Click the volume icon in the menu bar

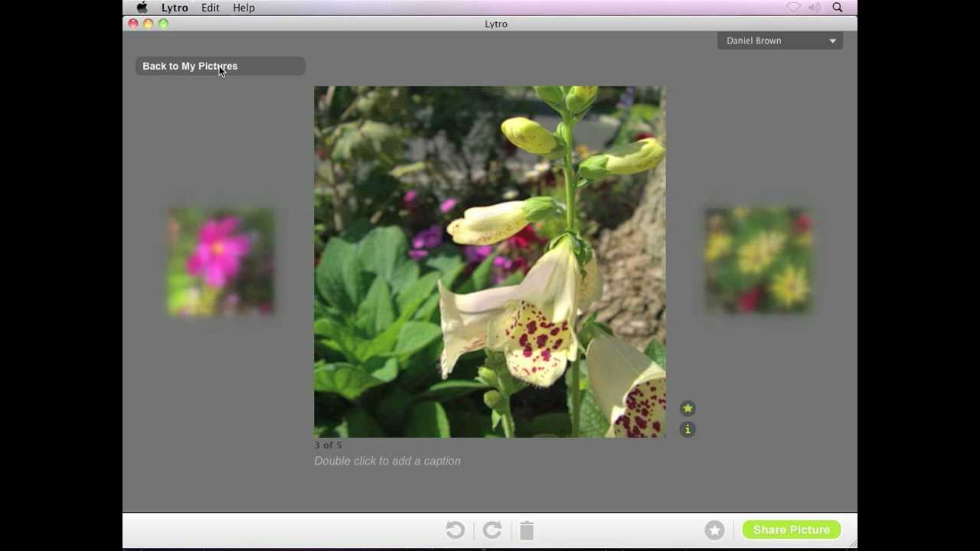point(815,8)
